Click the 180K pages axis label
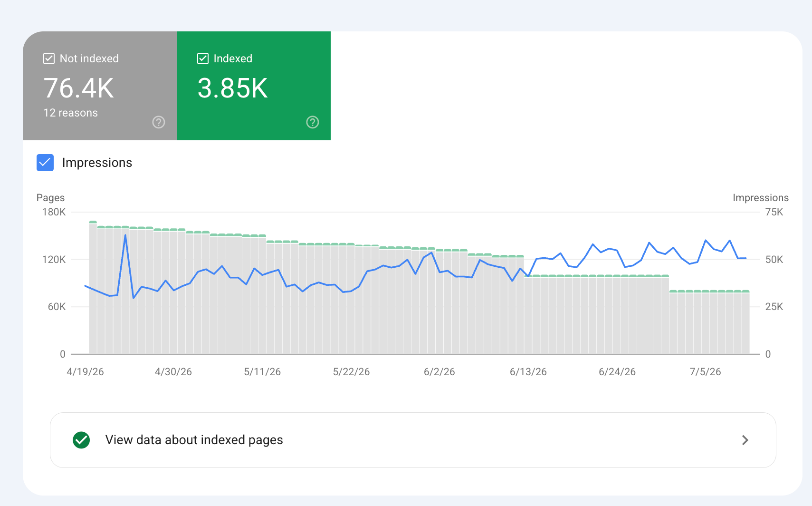Viewport: 812px width, 506px height. click(x=54, y=212)
